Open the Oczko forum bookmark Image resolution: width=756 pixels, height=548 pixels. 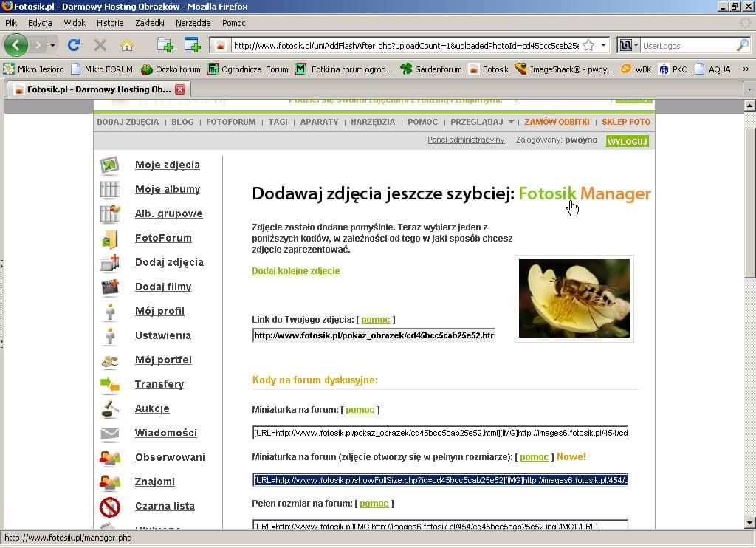pos(171,69)
